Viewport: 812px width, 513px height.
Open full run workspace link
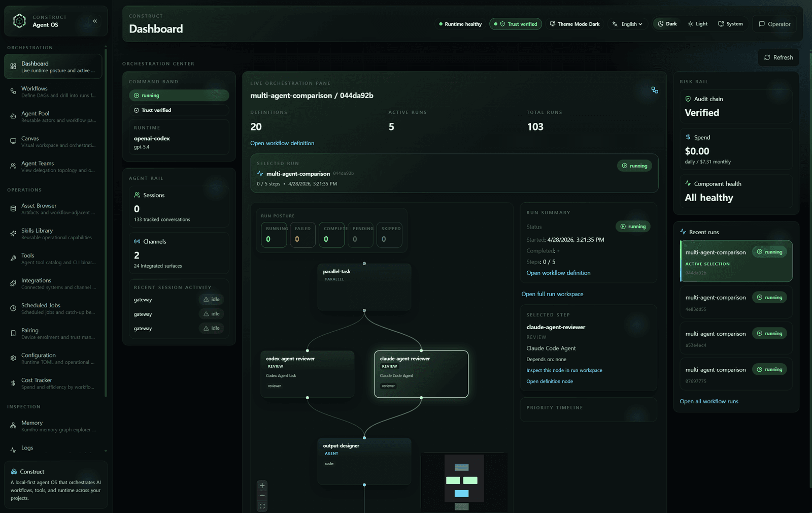point(552,294)
